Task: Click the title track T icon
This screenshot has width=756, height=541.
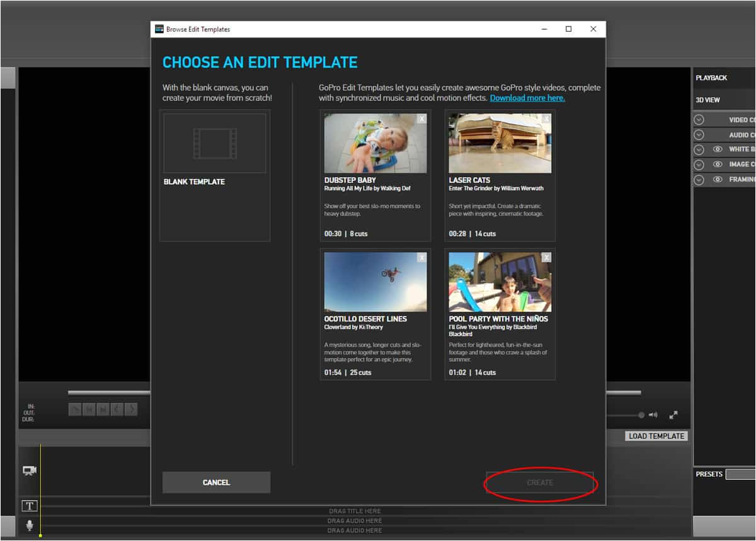Action: (x=30, y=506)
